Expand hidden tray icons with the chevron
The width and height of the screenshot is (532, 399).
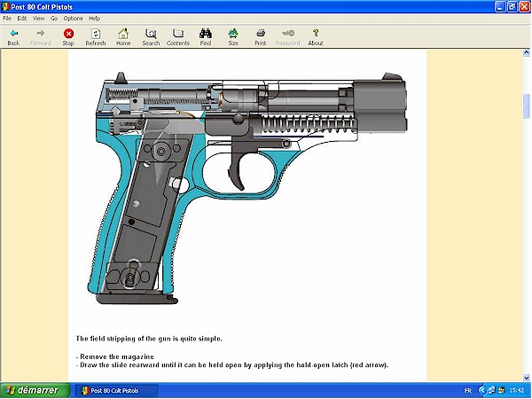[481, 390]
